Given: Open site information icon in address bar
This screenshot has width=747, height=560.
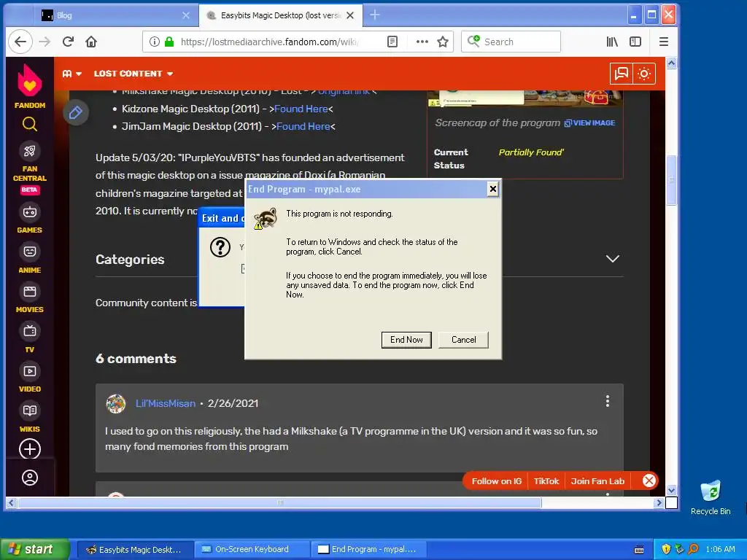Looking at the screenshot, I should [155, 42].
